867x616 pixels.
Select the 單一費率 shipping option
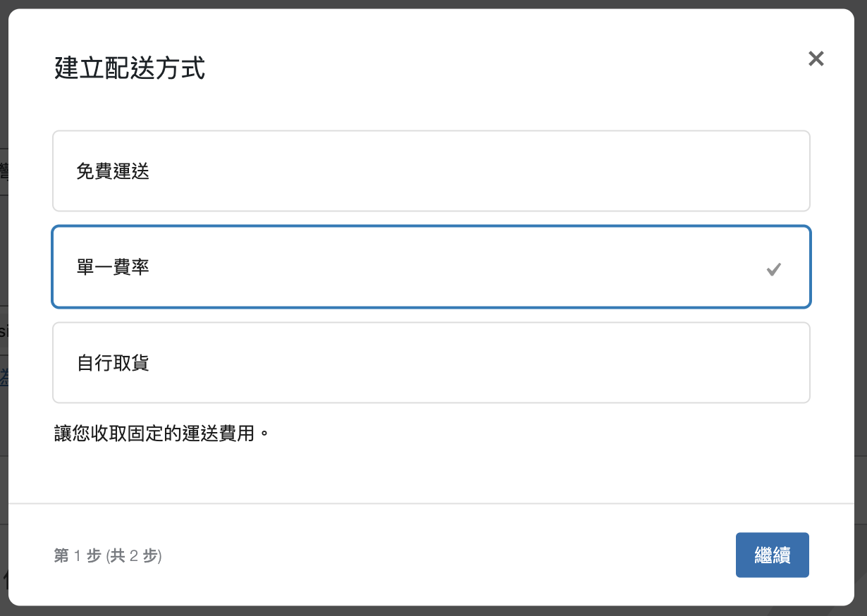click(431, 267)
